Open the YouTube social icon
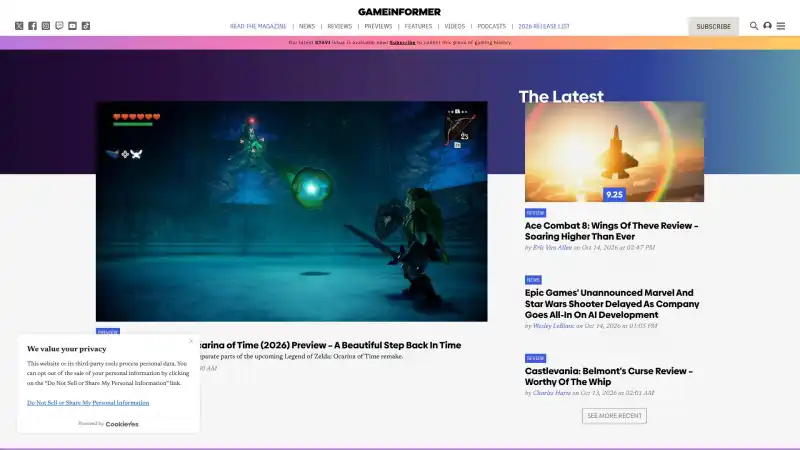 (72, 26)
